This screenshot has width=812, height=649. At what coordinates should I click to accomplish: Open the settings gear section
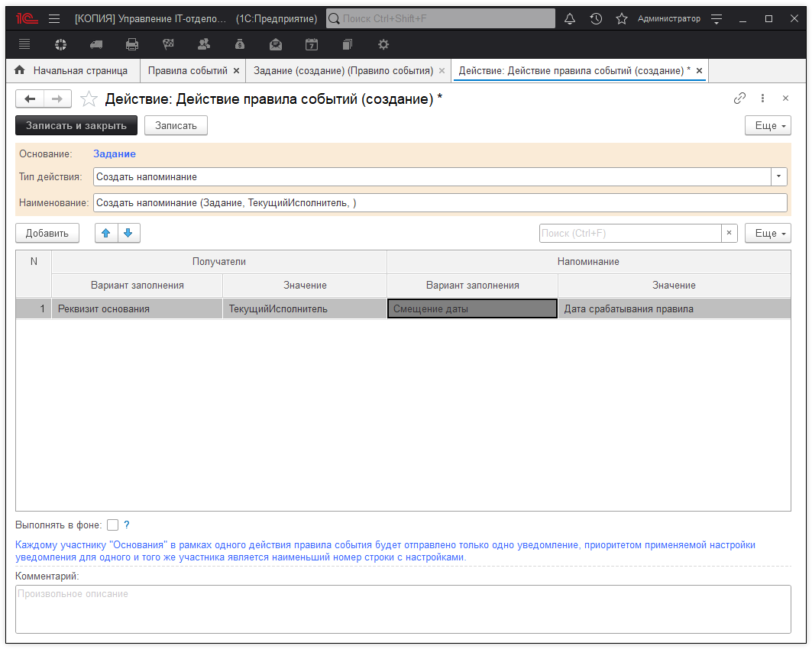coord(383,44)
